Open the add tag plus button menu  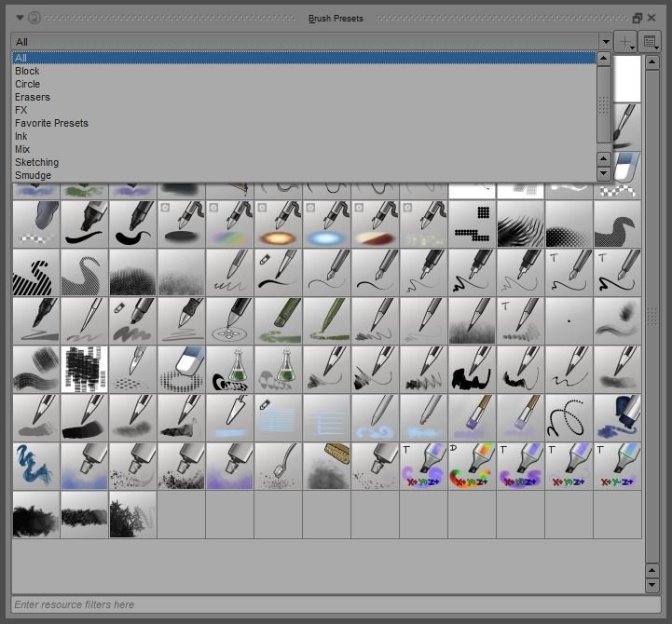[x=626, y=42]
